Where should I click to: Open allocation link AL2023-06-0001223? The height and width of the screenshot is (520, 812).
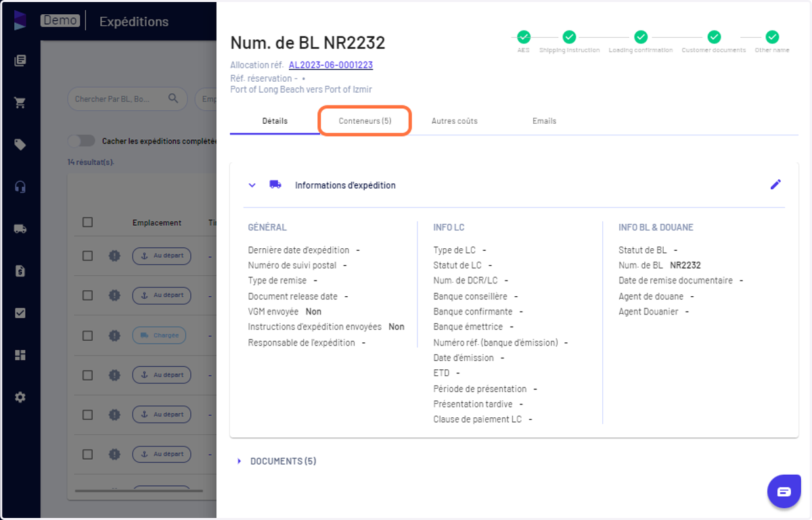point(331,65)
